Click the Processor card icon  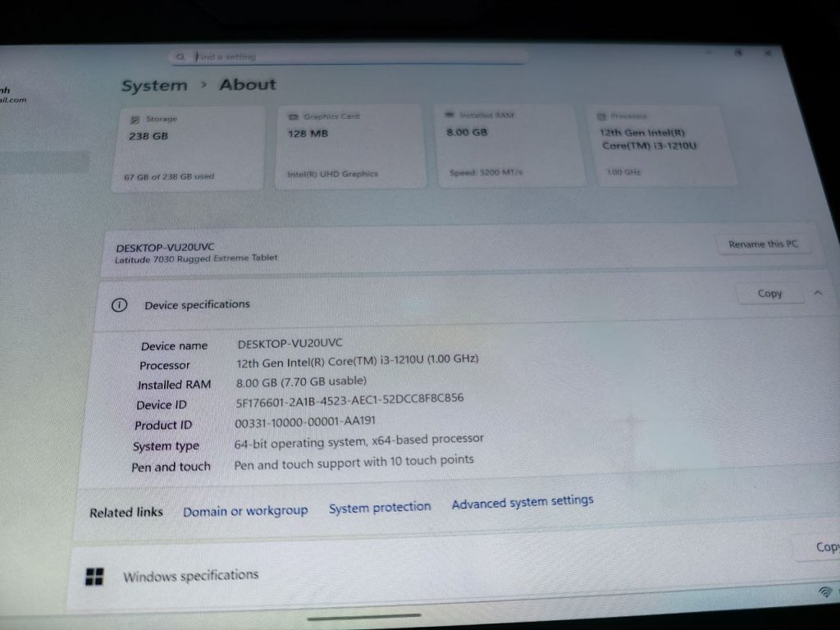[x=602, y=116]
